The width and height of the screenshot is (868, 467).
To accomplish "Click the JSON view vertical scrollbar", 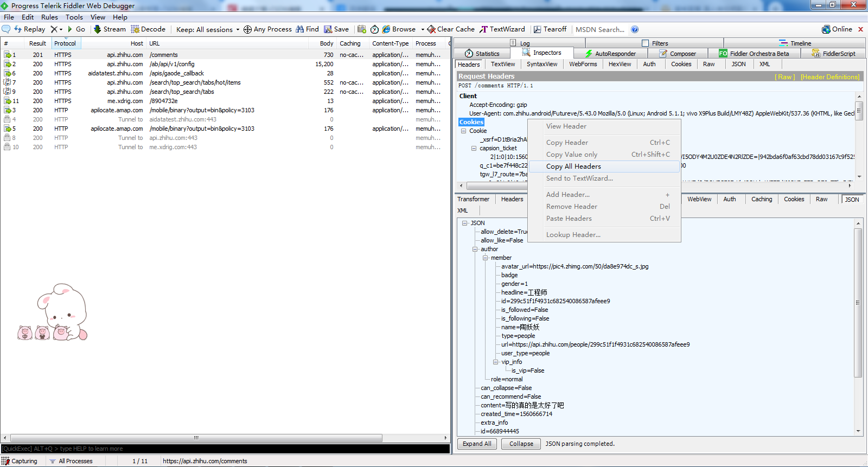I will [x=858, y=303].
